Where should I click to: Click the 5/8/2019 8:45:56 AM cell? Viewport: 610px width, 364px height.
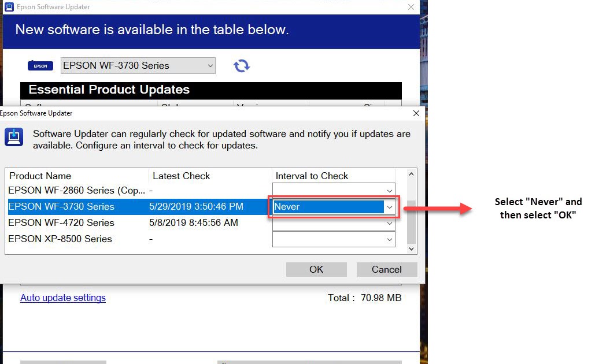click(x=193, y=223)
